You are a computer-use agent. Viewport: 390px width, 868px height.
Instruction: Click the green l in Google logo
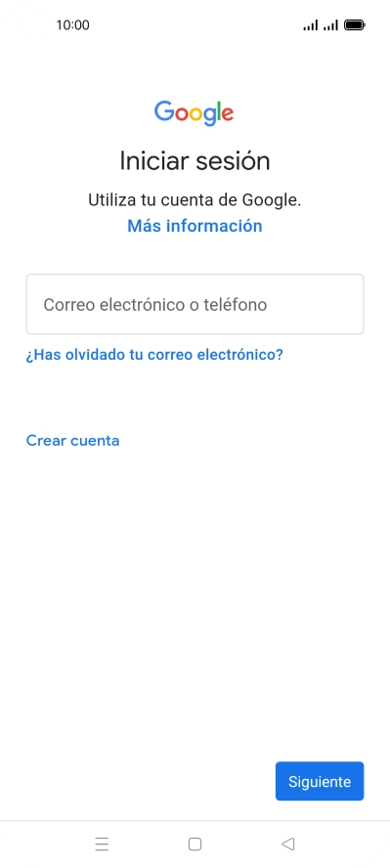pyautogui.click(x=221, y=111)
